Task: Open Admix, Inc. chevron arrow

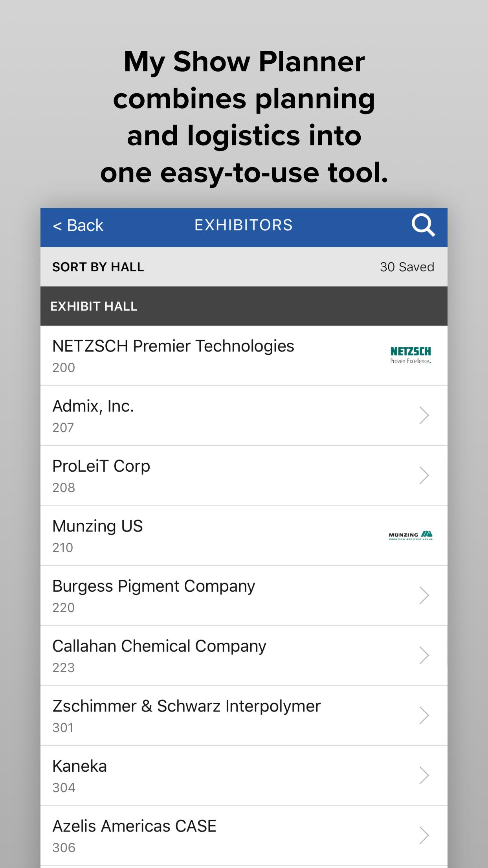Action: tap(424, 416)
